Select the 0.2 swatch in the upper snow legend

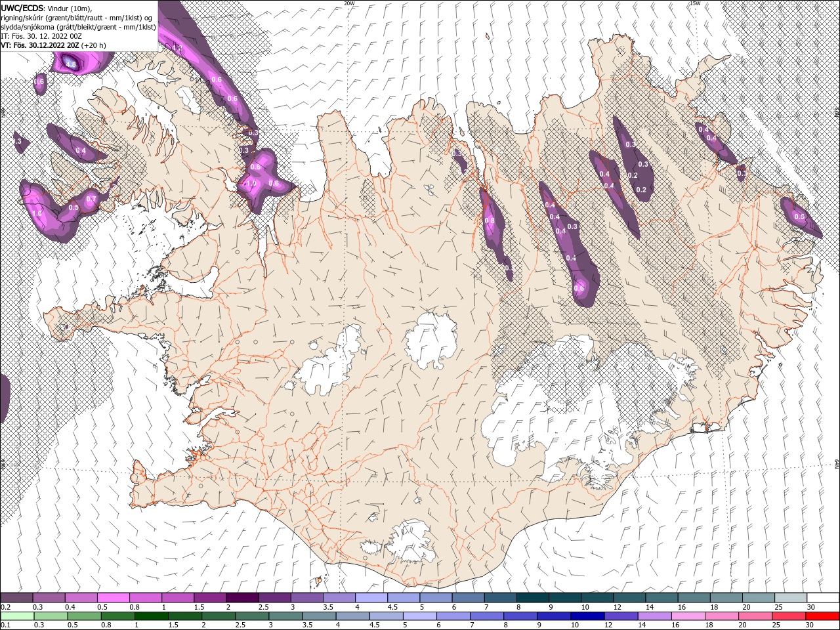tap(16, 598)
